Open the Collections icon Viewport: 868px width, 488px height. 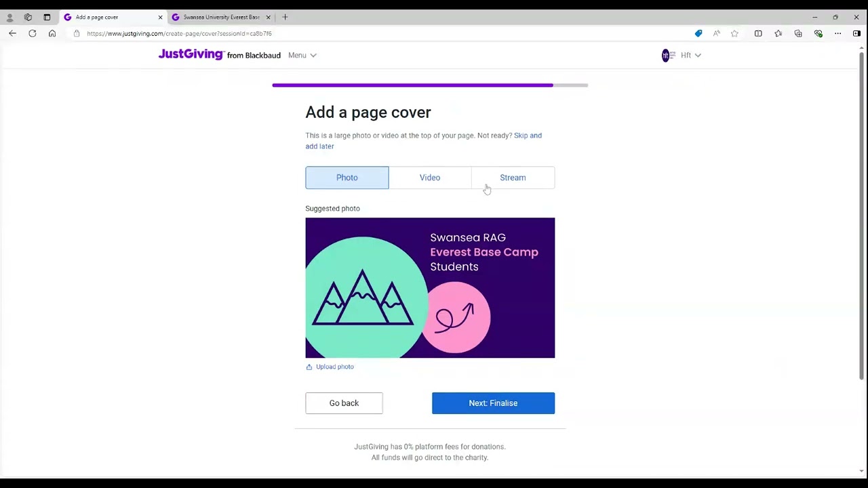798,33
